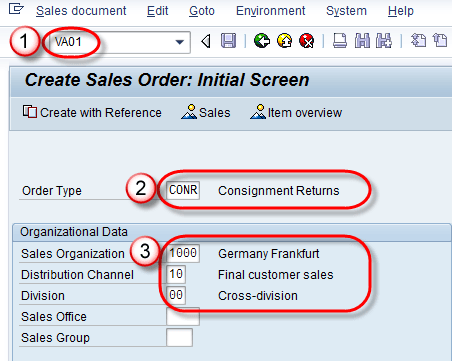Go to previous page icon
The height and width of the screenshot is (361, 452).
(440, 41)
